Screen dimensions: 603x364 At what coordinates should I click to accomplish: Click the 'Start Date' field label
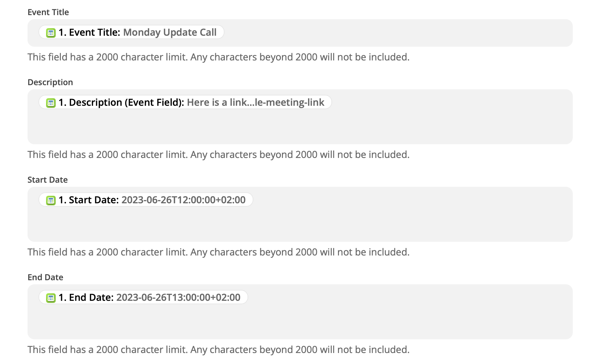coord(47,180)
